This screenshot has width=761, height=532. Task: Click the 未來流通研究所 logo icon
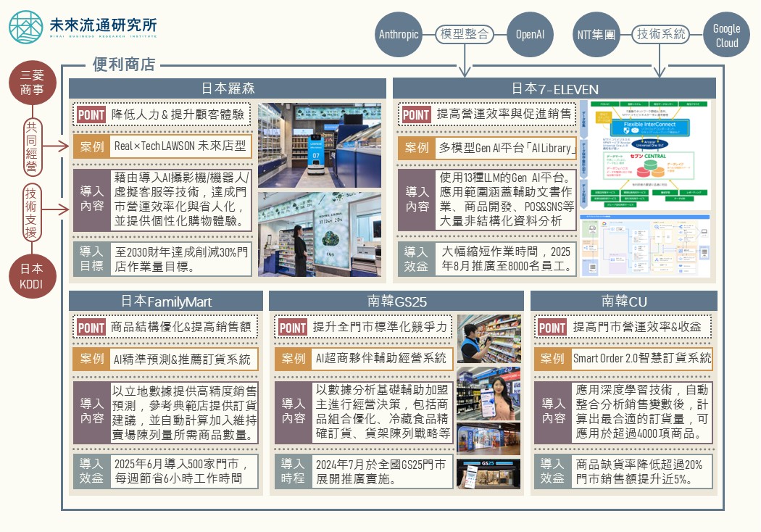(26, 28)
